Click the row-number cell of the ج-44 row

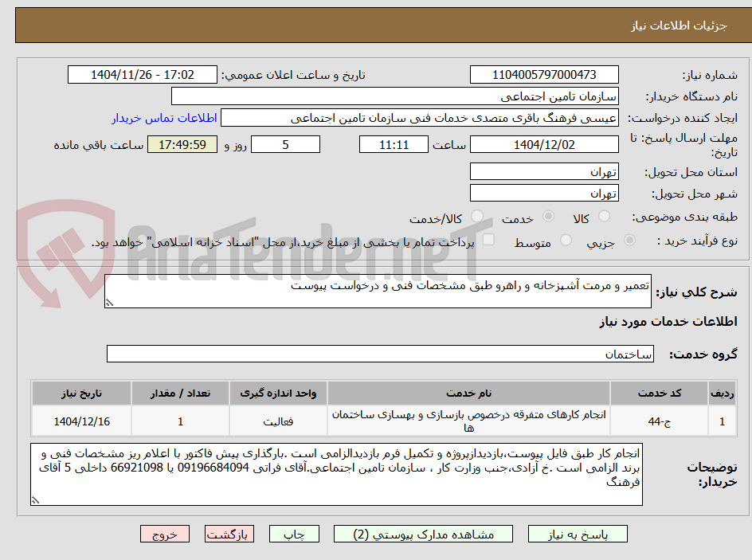point(723,421)
